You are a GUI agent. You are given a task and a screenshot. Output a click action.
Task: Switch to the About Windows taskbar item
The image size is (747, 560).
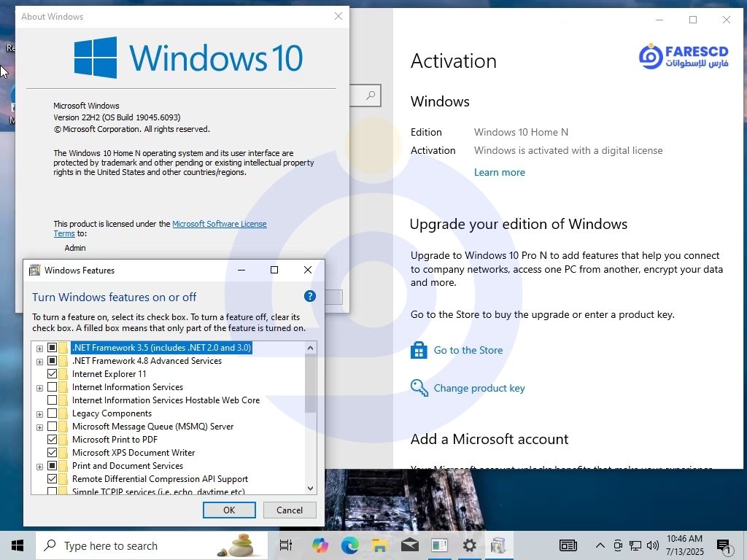[439, 545]
